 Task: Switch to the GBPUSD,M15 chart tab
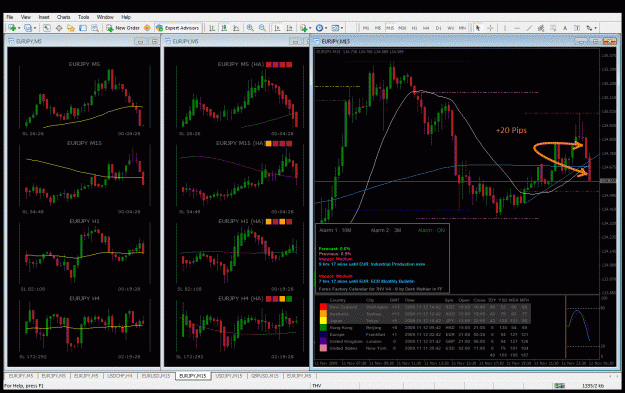point(265,376)
